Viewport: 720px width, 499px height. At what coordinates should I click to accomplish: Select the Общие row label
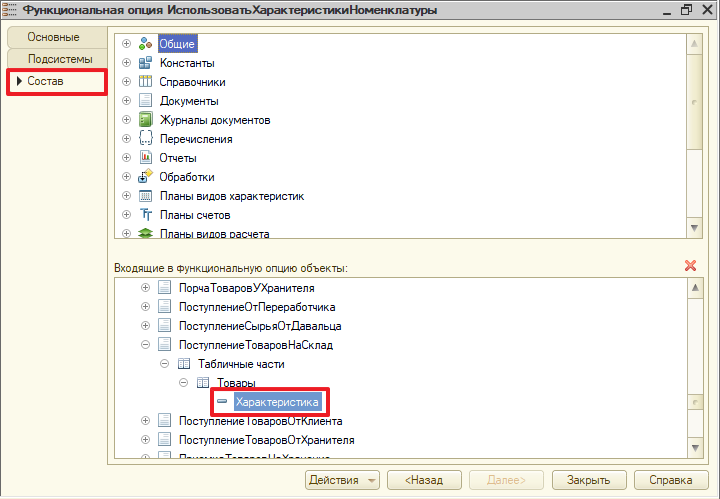point(177,44)
